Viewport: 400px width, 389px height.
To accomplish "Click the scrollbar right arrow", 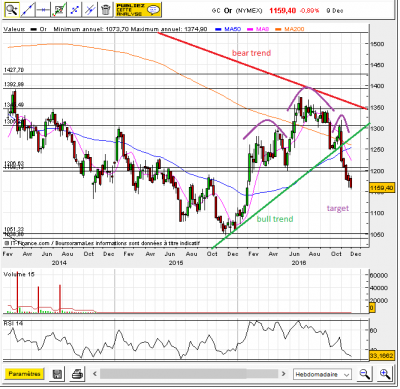I will (284, 374).
